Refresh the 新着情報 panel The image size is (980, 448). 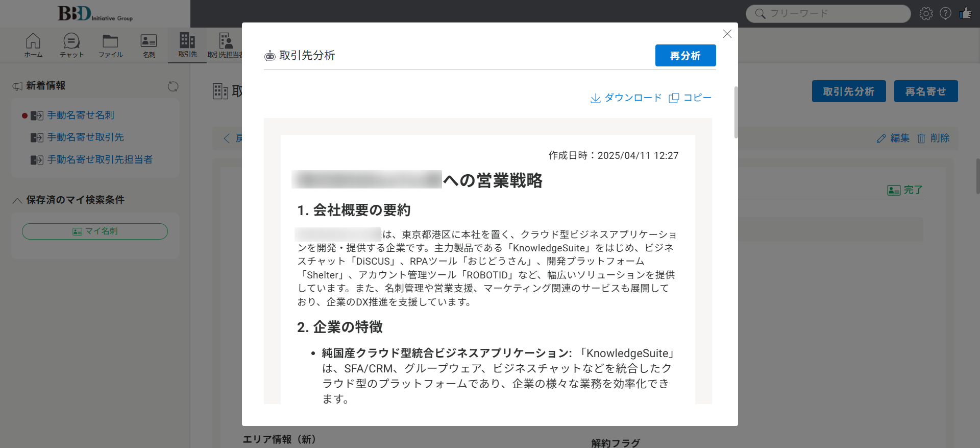pos(173,86)
